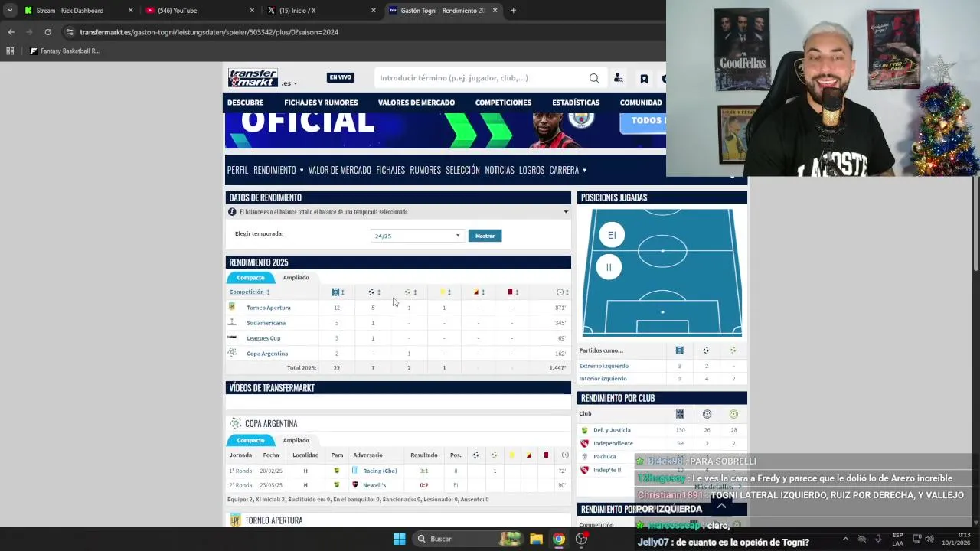The width and height of the screenshot is (980, 551).
Task: Open the Rendimiento dropdown menu
Action: click(x=278, y=170)
